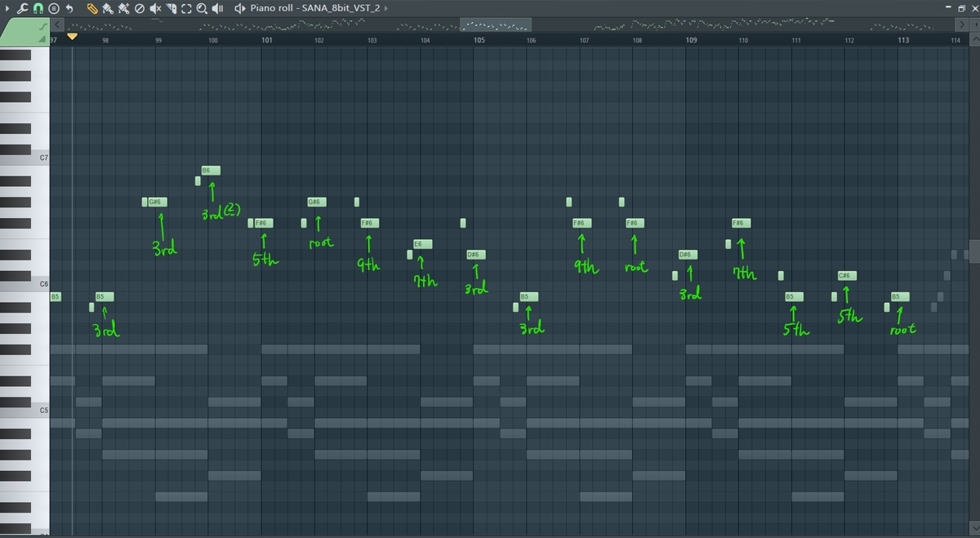Toggle the portamento triangle switch

[x=42, y=38]
